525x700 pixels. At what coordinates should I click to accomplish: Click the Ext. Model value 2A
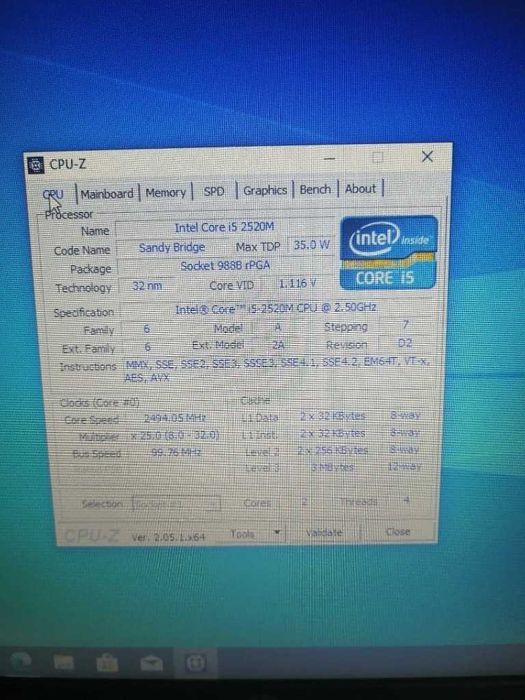[278, 345]
